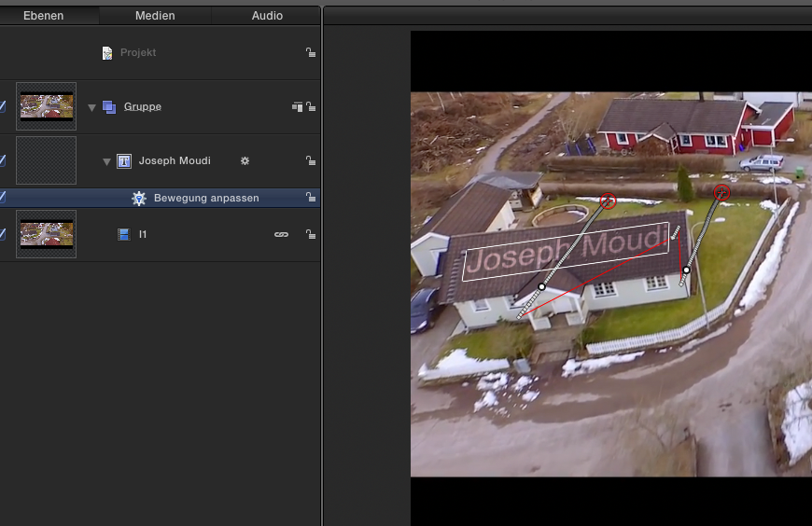Click the left red tracker crosshair on canvas
The width and height of the screenshot is (812, 526).
tap(608, 201)
